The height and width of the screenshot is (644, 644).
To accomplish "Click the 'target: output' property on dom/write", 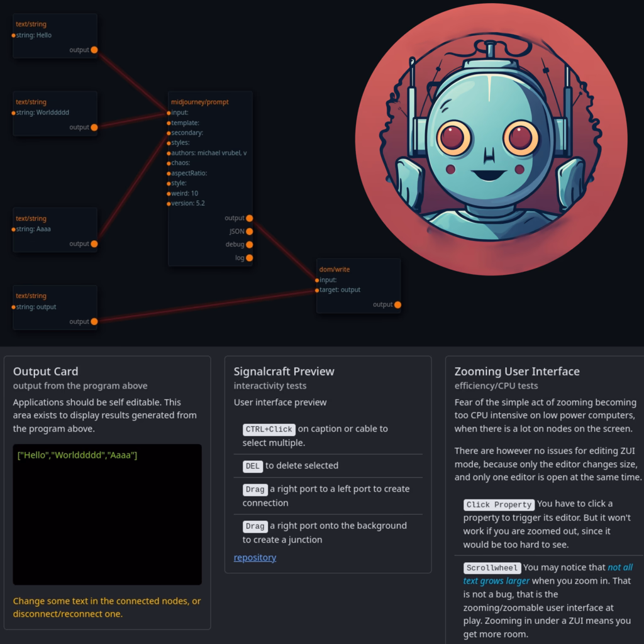I will 340,290.
